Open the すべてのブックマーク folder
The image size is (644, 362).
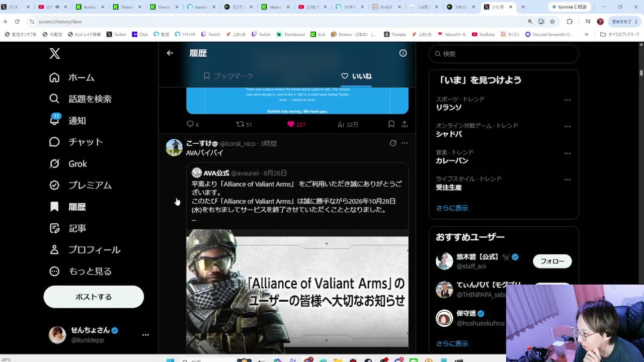coord(619,34)
